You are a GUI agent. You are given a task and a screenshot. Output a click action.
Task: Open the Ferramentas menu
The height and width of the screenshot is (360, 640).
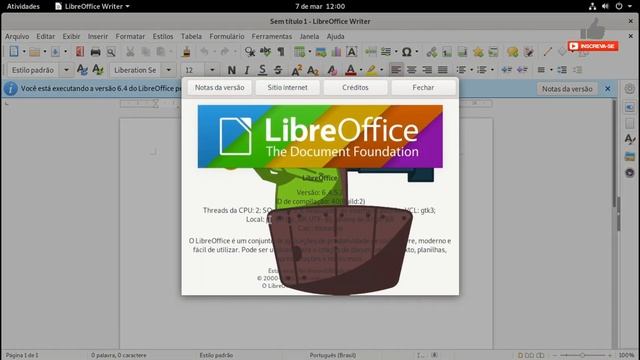(271, 36)
